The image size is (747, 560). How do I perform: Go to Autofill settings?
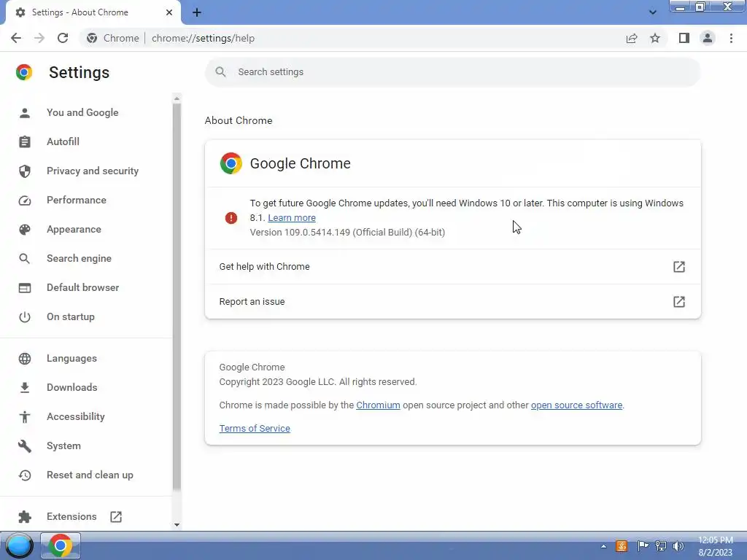(63, 142)
